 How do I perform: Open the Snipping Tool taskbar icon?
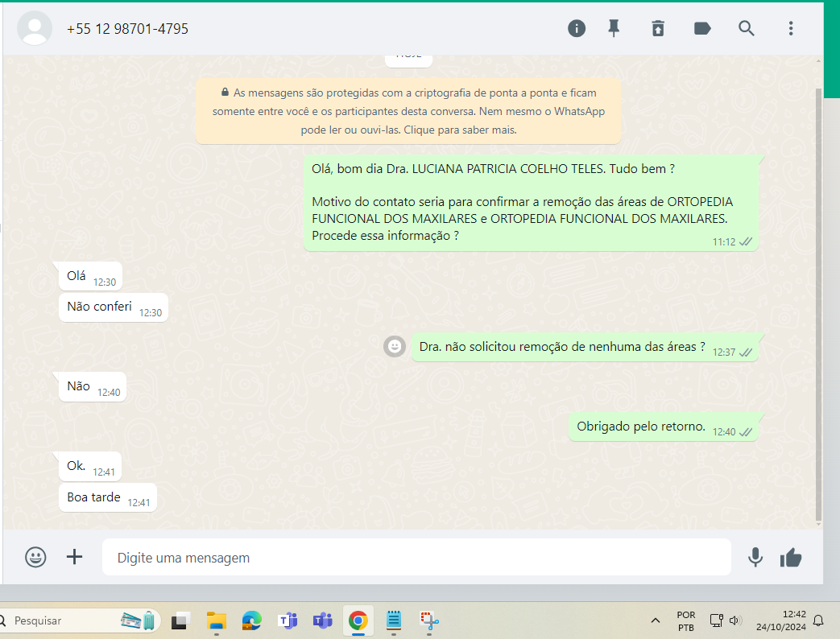point(429,620)
